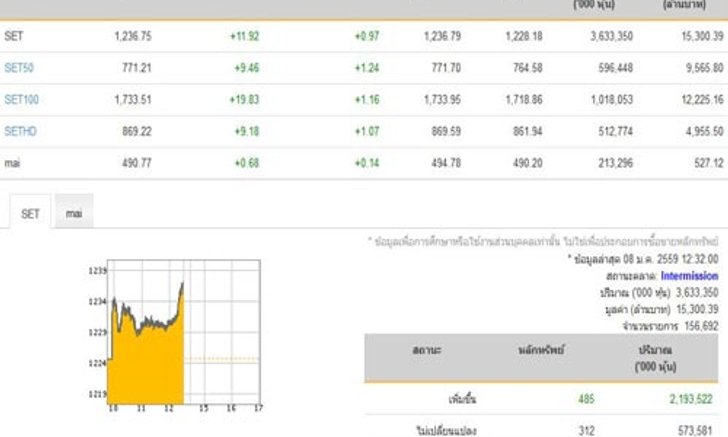Click unchanged securities count 312

click(586, 430)
